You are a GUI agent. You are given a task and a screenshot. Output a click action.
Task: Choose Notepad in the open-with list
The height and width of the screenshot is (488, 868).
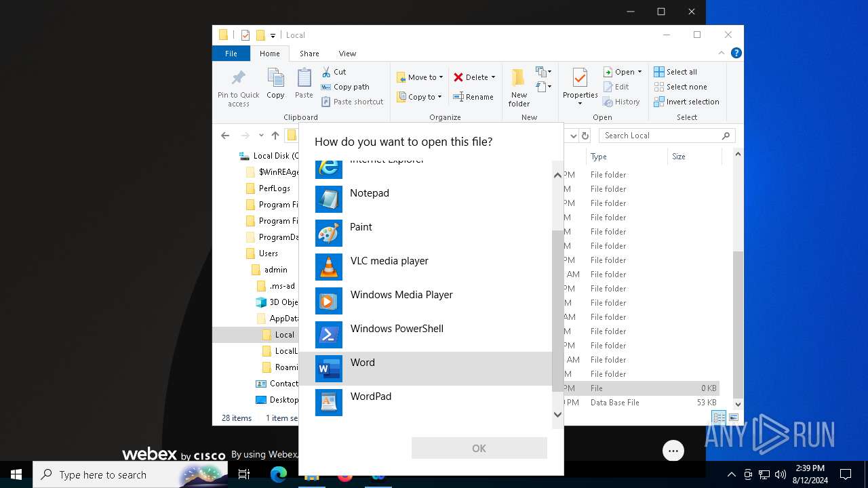pos(425,199)
